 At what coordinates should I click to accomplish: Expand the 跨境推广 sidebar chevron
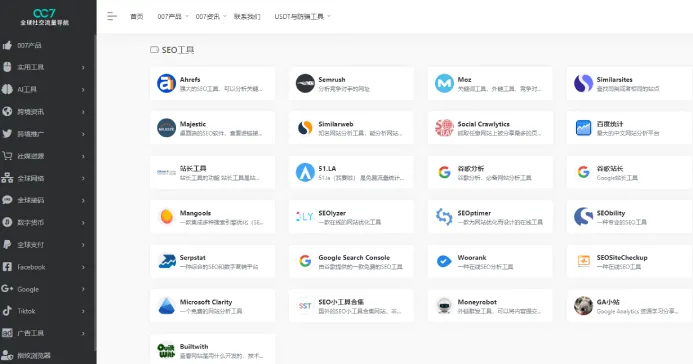click(x=83, y=134)
